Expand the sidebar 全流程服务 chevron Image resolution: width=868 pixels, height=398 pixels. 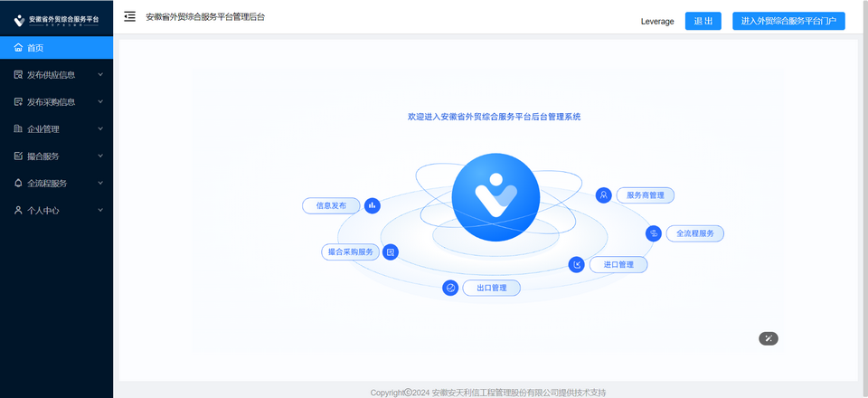click(100, 183)
